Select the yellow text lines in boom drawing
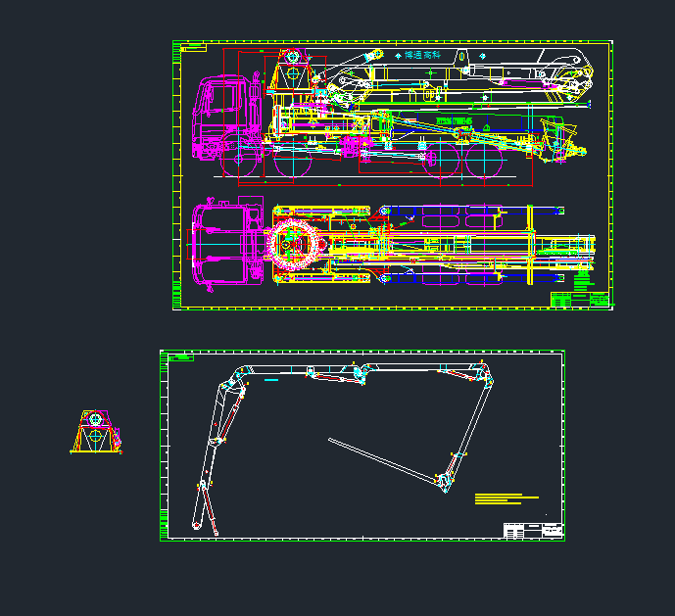The image size is (675, 616). click(x=506, y=498)
